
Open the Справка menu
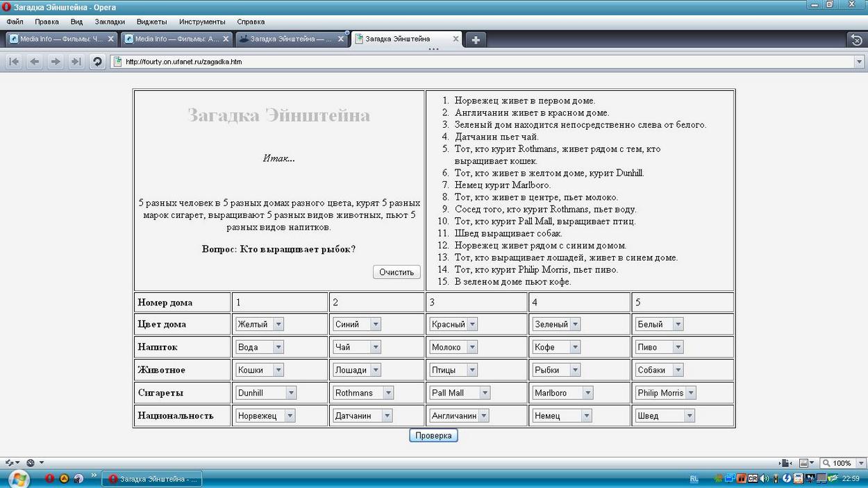(251, 22)
